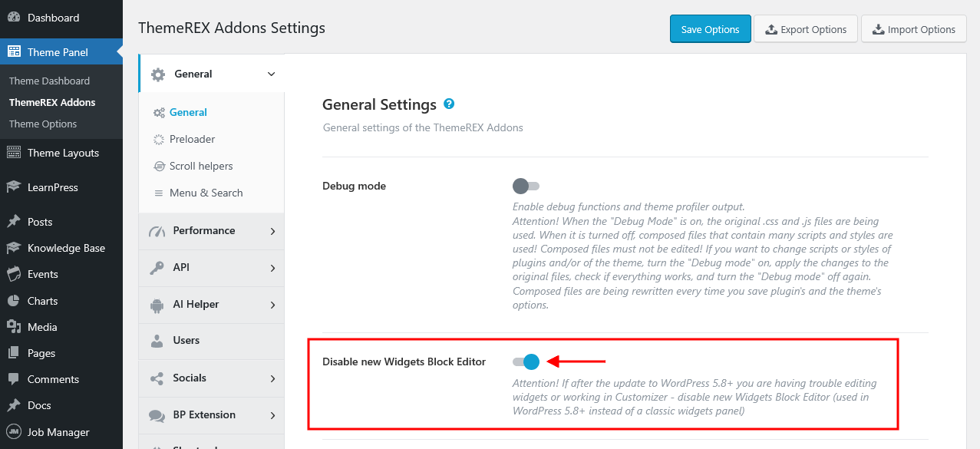This screenshot has height=449, width=980.
Task: Expand the Performance section arrow
Action: click(272, 231)
